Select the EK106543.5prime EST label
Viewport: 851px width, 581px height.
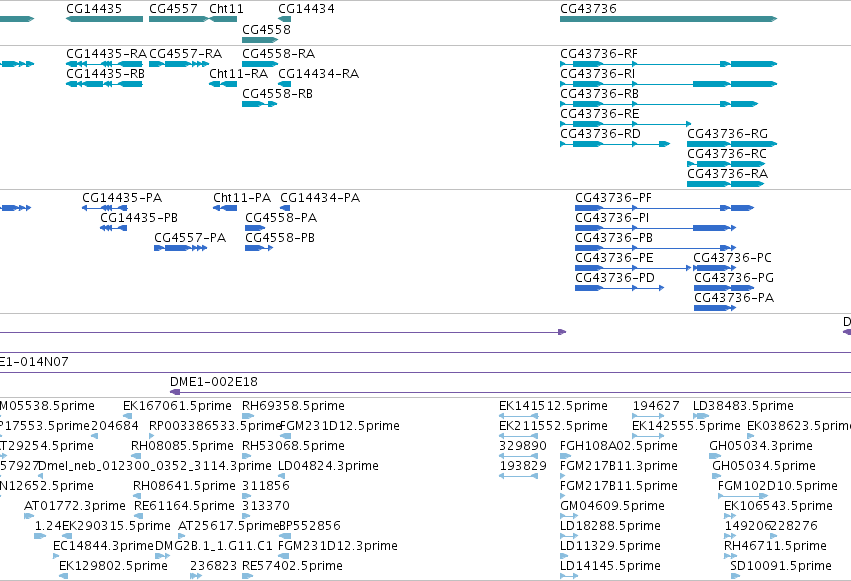point(778,507)
